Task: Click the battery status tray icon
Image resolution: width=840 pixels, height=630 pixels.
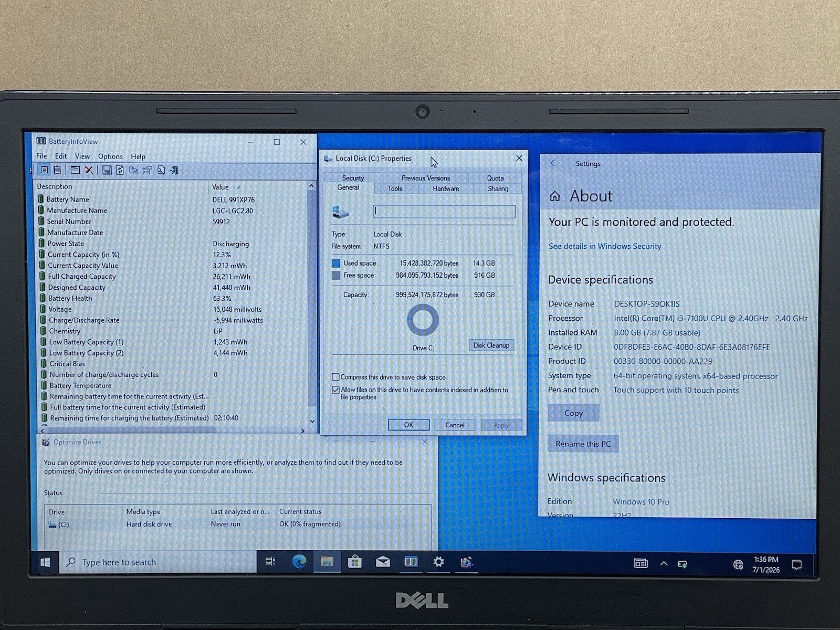Action: click(682, 564)
